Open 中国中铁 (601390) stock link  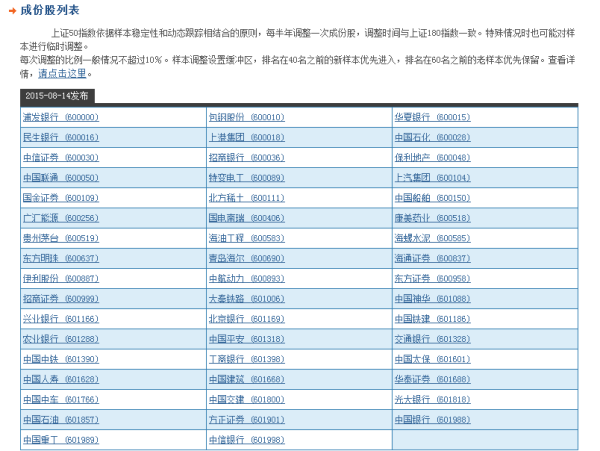(x=60, y=360)
